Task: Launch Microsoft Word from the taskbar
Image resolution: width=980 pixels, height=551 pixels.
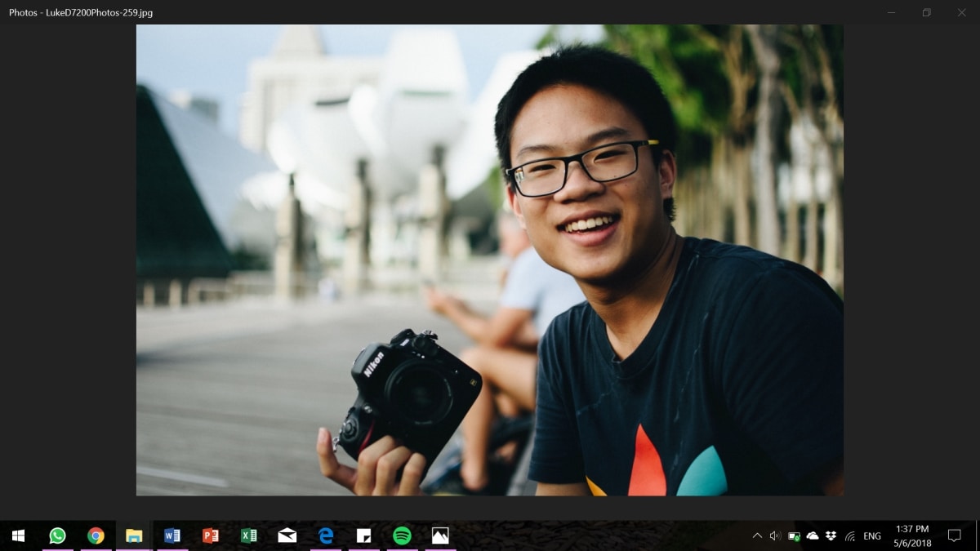Action: [x=172, y=535]
